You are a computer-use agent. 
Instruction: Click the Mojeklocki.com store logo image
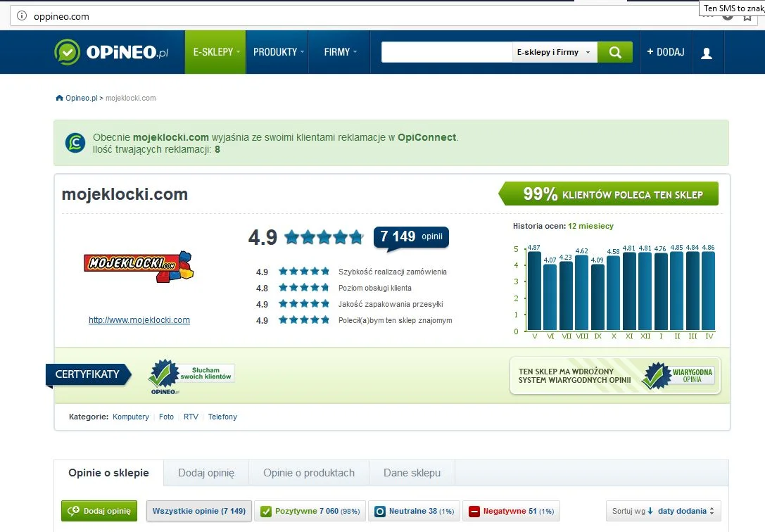click(x=139, y=266)
